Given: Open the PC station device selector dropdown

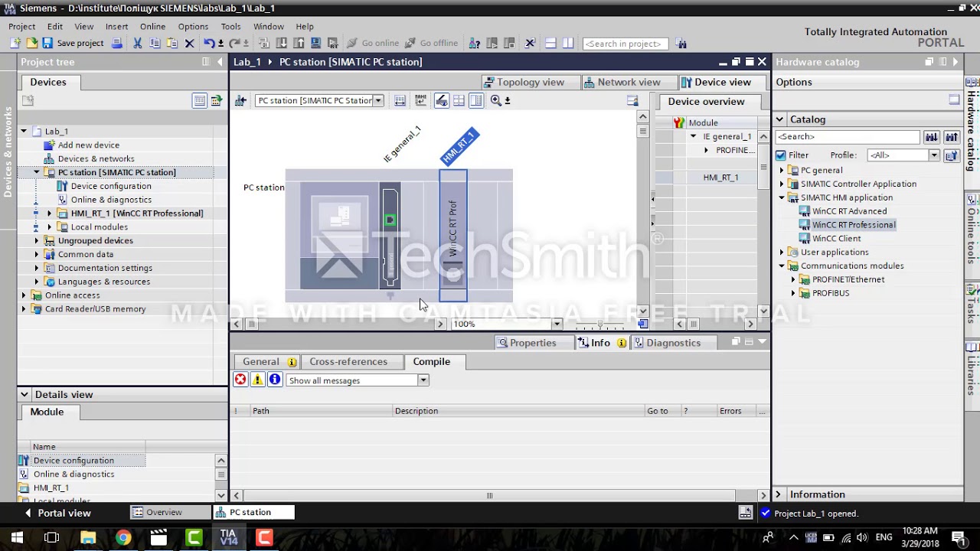Looking at the screenshot, I should pos(377,100).
